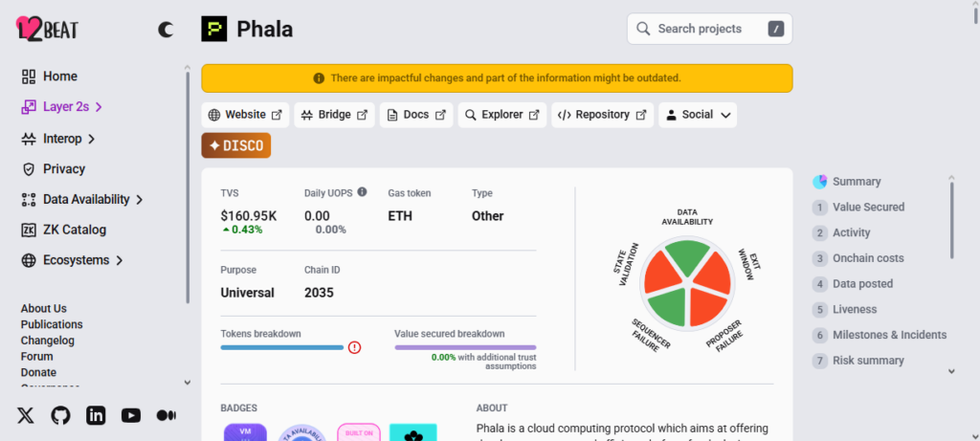
Task: Expand the Layer 2s chevron
Action: (x=99, y=107)
